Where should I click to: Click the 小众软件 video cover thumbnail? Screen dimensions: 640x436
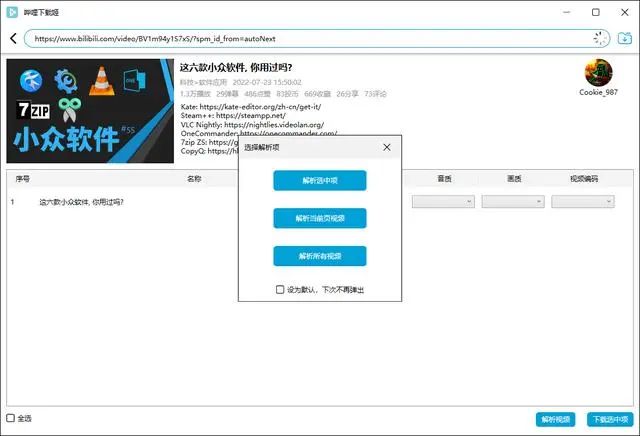click(x=90, y=111)
